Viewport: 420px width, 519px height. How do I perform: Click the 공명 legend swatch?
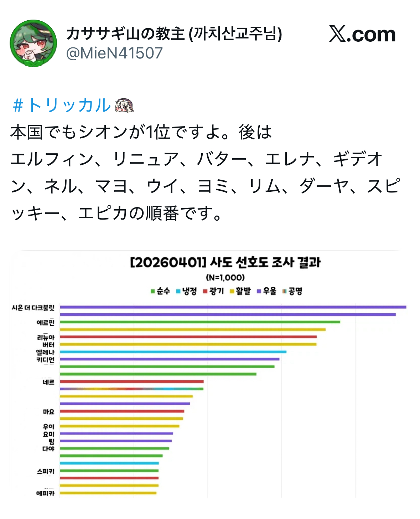click(284, 292)
